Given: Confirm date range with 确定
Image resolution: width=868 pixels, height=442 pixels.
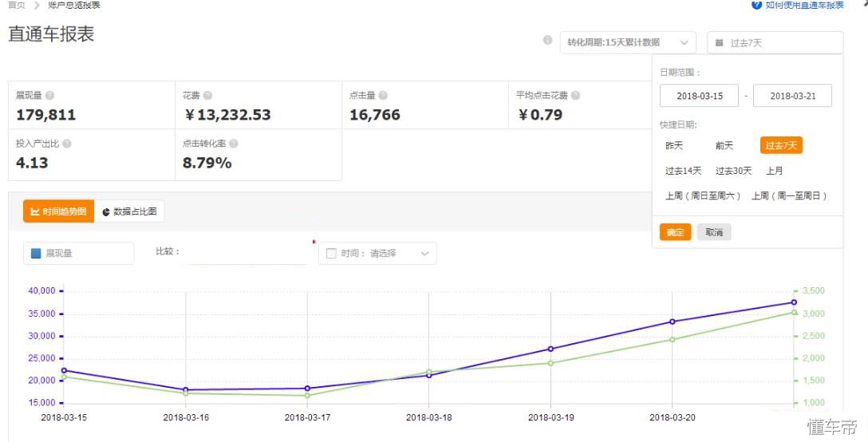Looking at the screenshot, I should click(x=676, y=232).
